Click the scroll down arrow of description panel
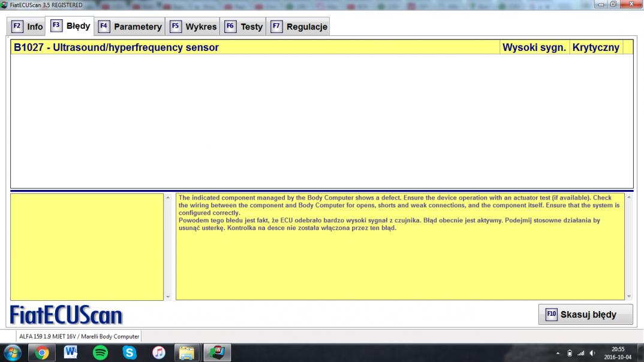 pos(629,296)
